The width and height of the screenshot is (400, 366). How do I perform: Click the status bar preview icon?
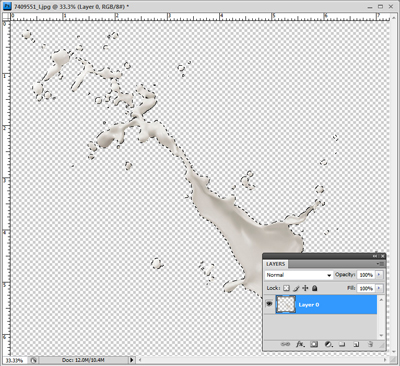[34, 360]
